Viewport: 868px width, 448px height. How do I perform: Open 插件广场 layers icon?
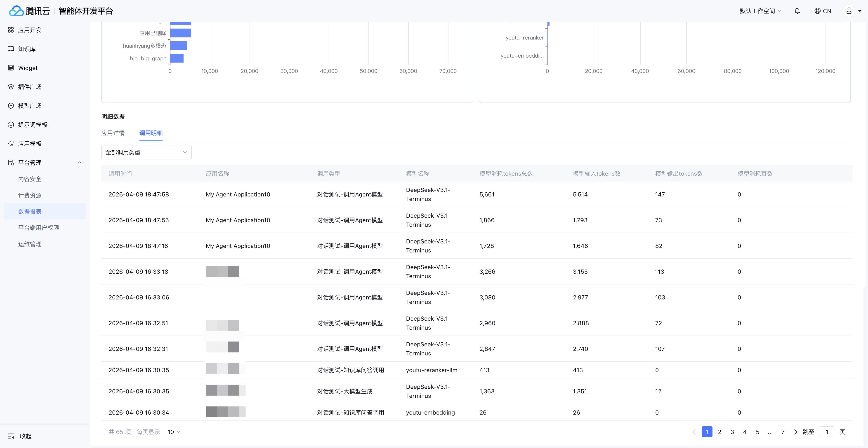(11, 87)
